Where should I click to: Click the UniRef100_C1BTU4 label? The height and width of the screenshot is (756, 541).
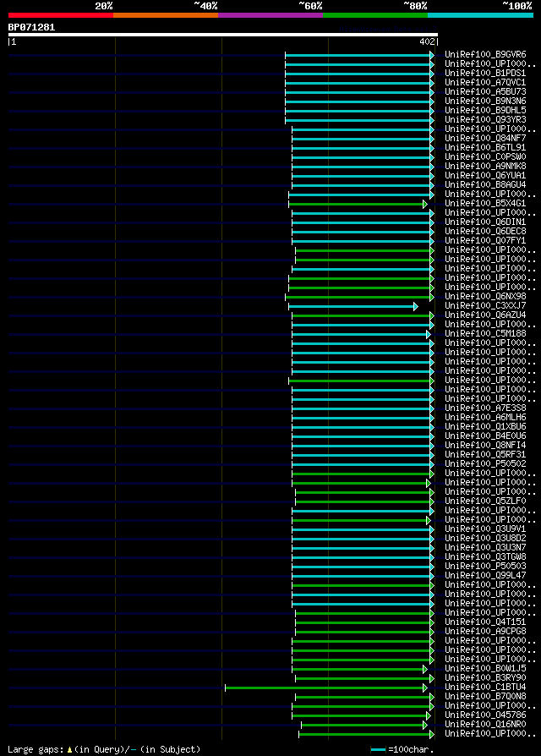485,688
